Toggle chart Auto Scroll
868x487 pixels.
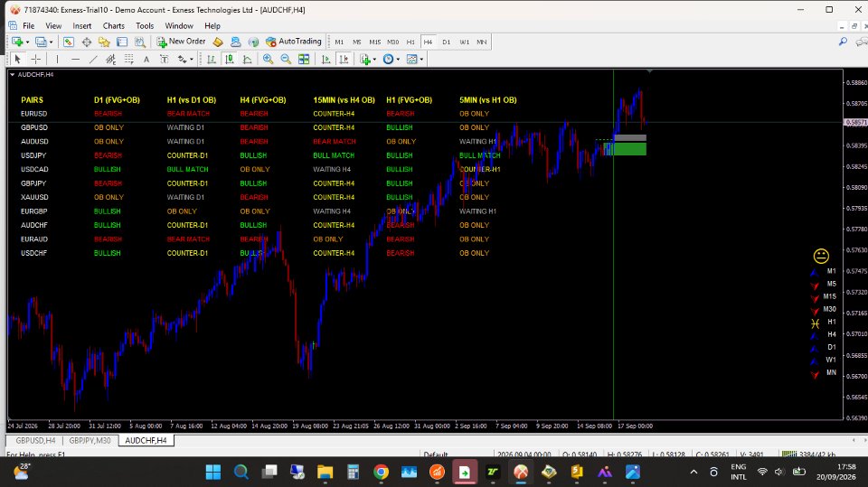(326, 59)
